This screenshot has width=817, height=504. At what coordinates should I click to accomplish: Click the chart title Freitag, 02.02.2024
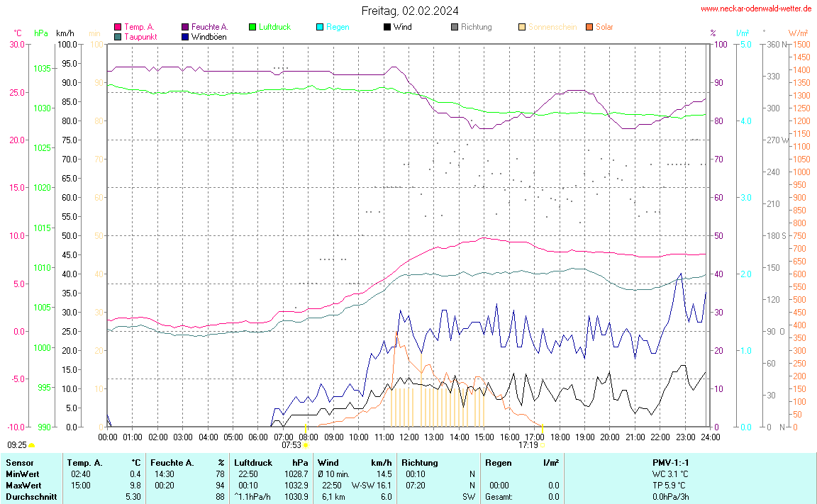pos(409,11)
